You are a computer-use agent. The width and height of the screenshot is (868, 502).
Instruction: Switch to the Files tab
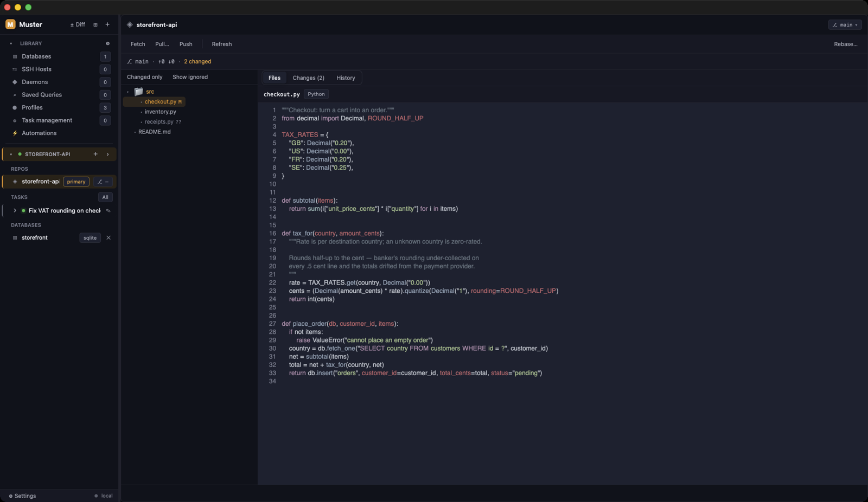click(275, 78)
